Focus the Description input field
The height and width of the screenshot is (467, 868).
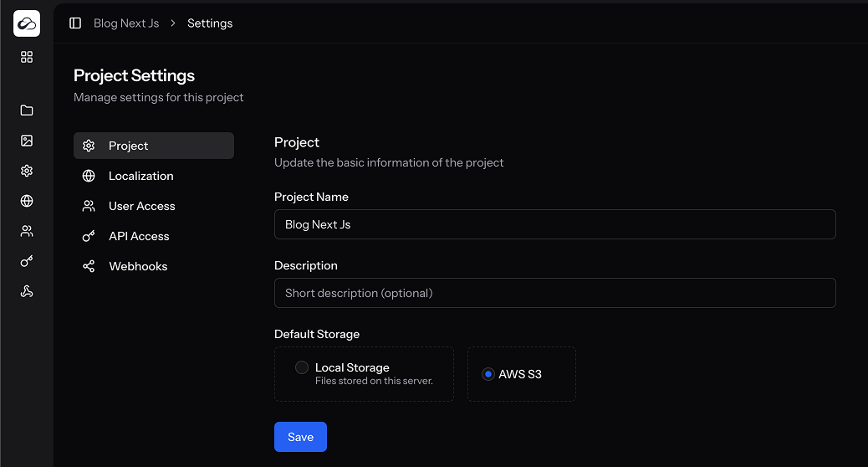tap(554, 293)
